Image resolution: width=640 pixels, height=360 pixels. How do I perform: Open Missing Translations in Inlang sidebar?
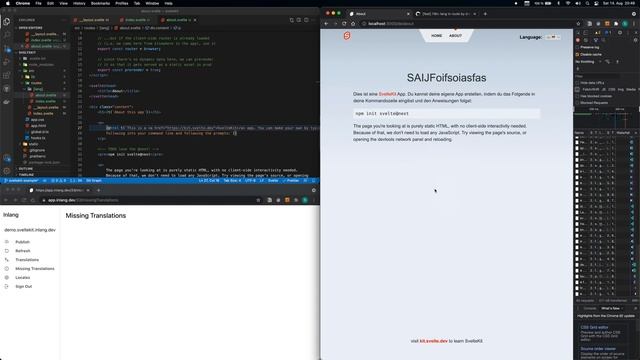click(35, 269)
